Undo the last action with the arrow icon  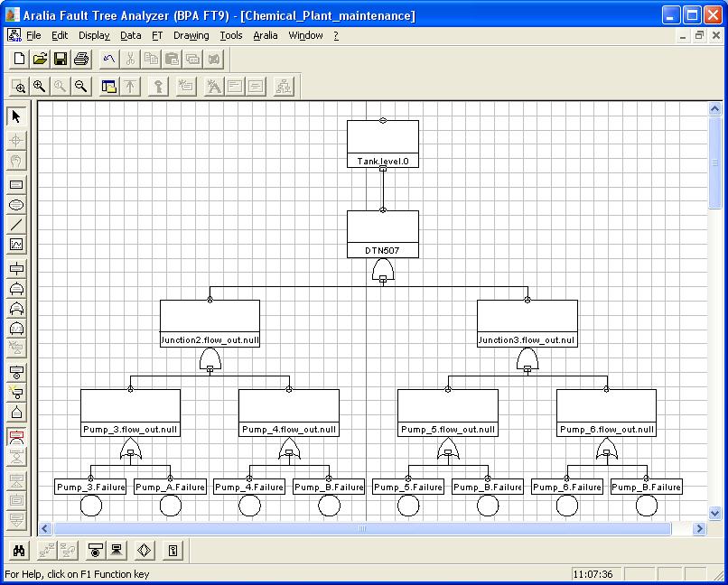[109, 60]
